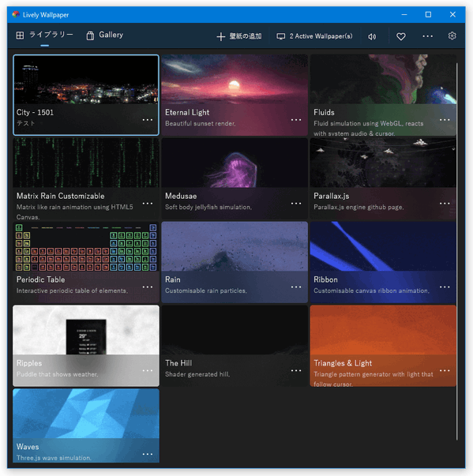Select the Rain wallpaper thumbnail
The image size is (473, 476).
click(x=235, y=246)
